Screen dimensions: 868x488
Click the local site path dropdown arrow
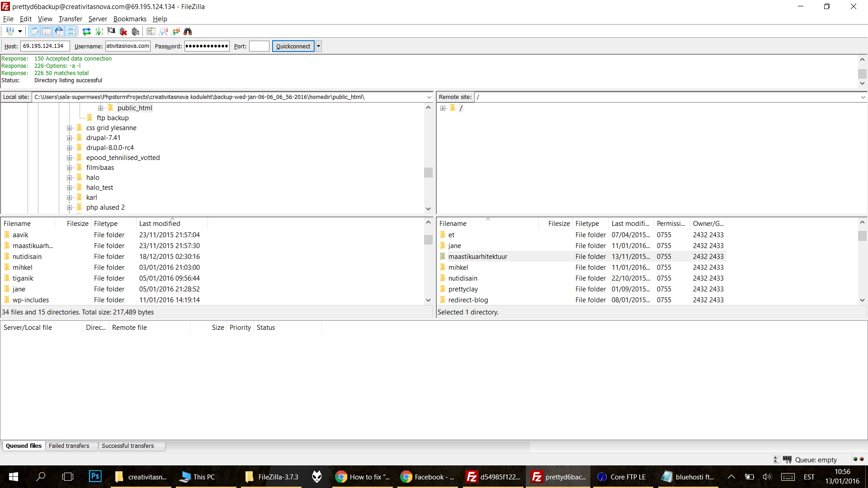coord(429,97)
